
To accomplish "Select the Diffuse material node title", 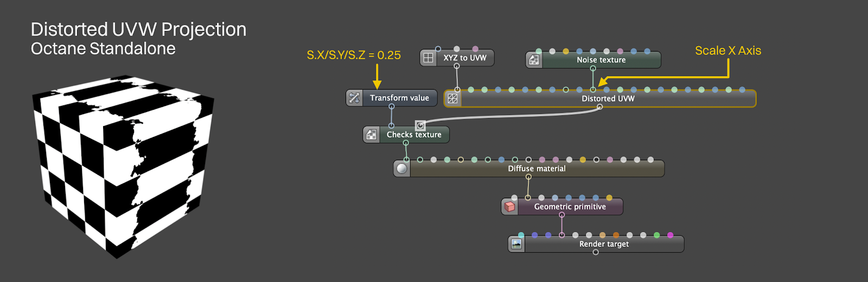I will pyautogui.click(x=537, y=168).
